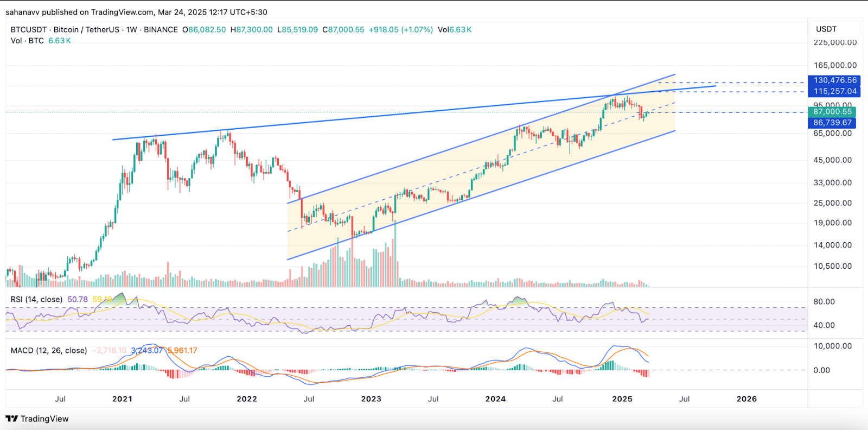Click the 2023 label on the time axis
The image size is (868, 430).
[x=371, y=399]
